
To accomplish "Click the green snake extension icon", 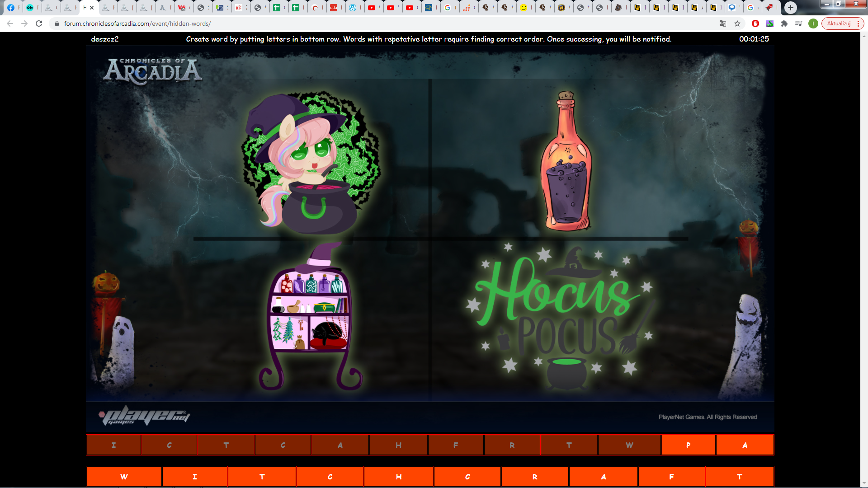I will [x=770, y=23].
